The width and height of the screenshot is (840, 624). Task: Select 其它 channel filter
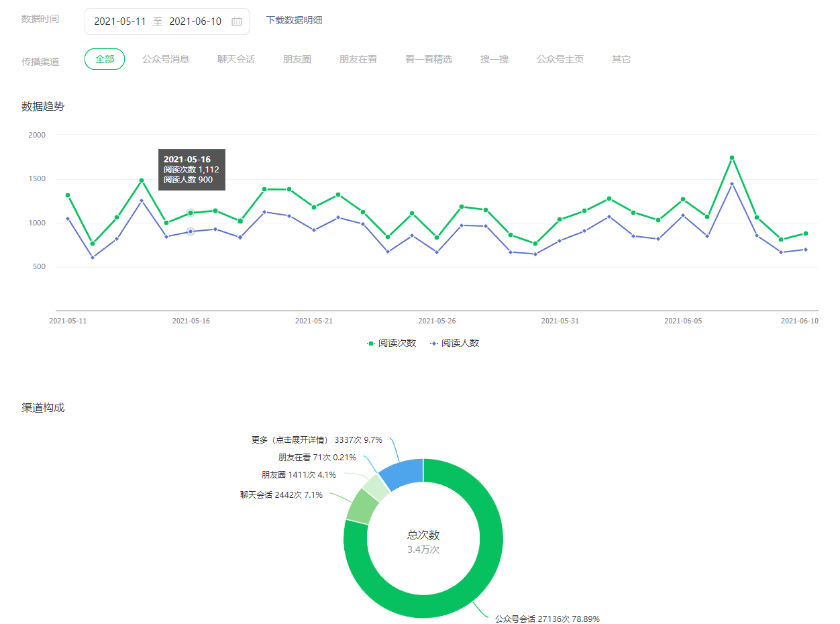[621, 59]
